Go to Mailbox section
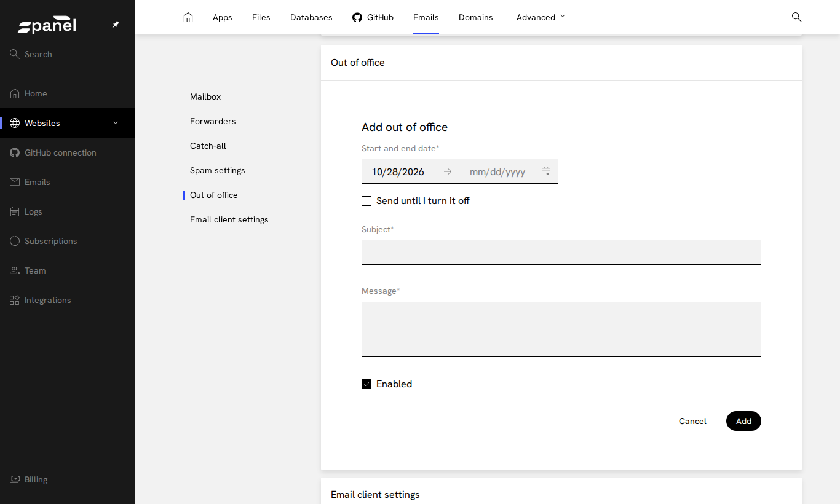Screen dimensions: 840x504 click(x=205, y=96)
